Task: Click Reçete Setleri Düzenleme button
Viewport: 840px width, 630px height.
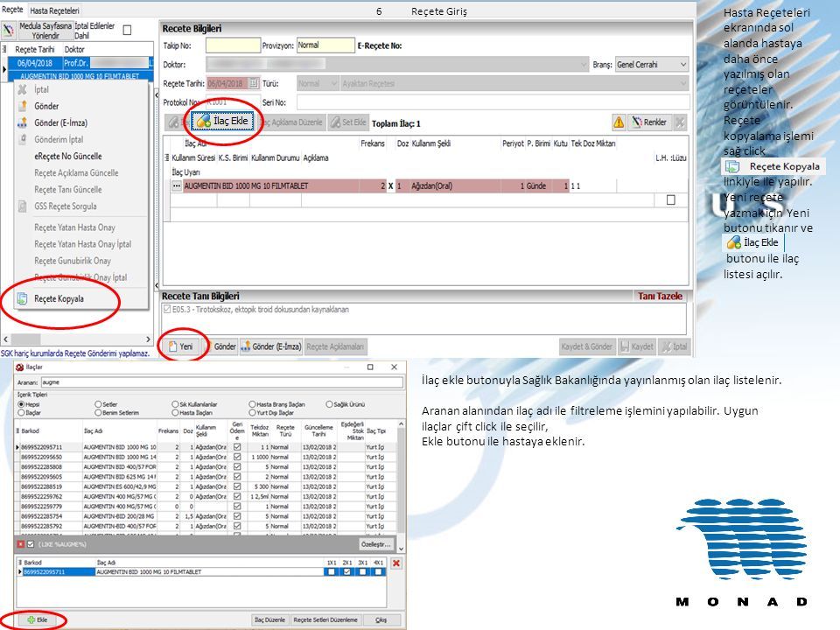Action: (x=325, y=619)
